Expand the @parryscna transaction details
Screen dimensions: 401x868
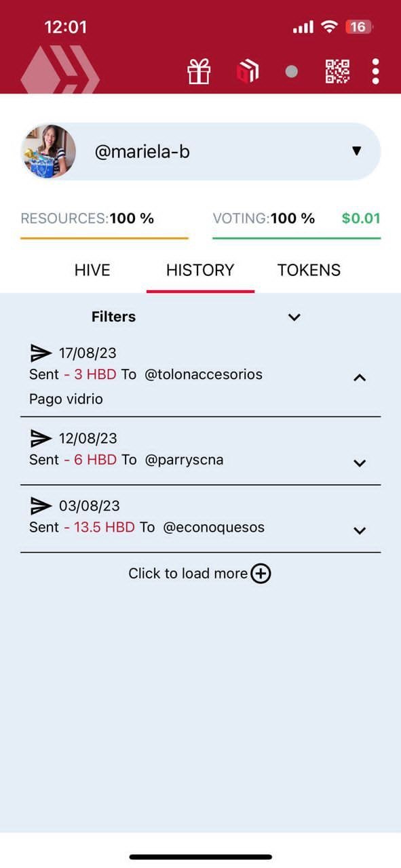[x=360, y=463]
